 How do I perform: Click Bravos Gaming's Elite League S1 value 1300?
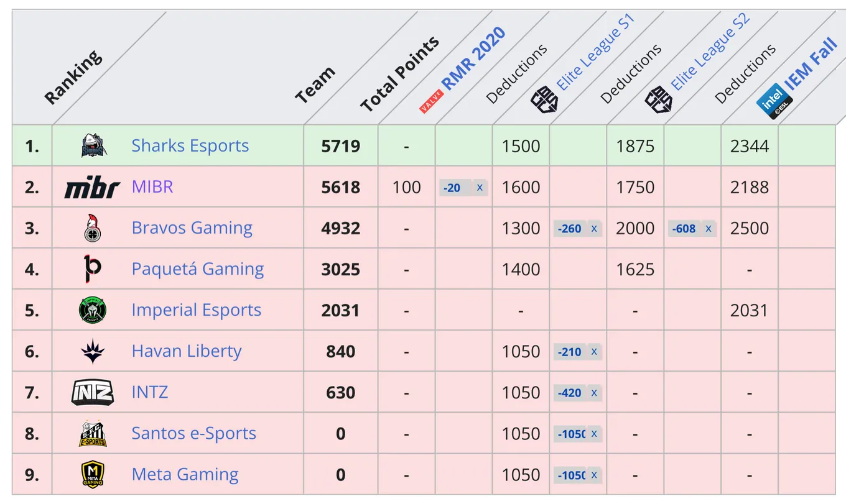pos(521,228)
